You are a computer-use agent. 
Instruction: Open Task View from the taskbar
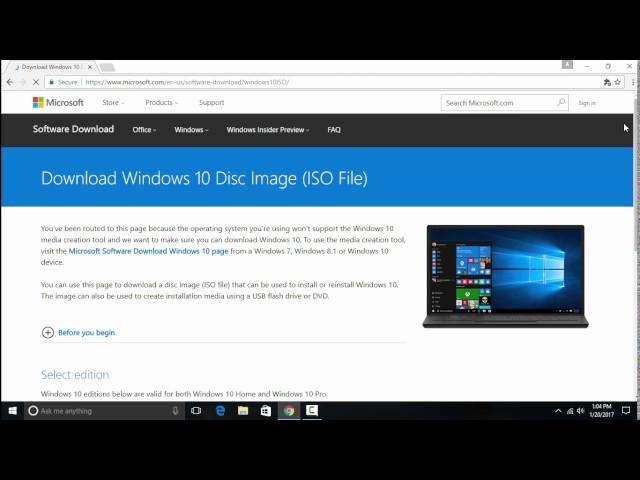point(196,411)
